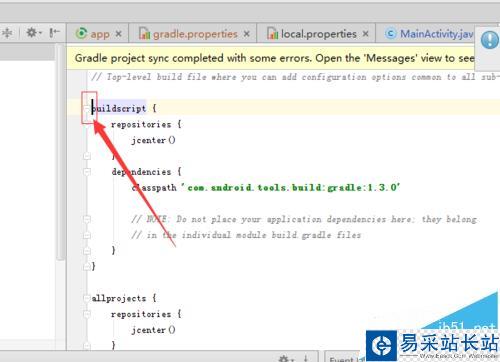Collapse the first repositories closing-brace fold marker
Image resolution: width=500 pixels, height=362 pixels.
[87, 156]
